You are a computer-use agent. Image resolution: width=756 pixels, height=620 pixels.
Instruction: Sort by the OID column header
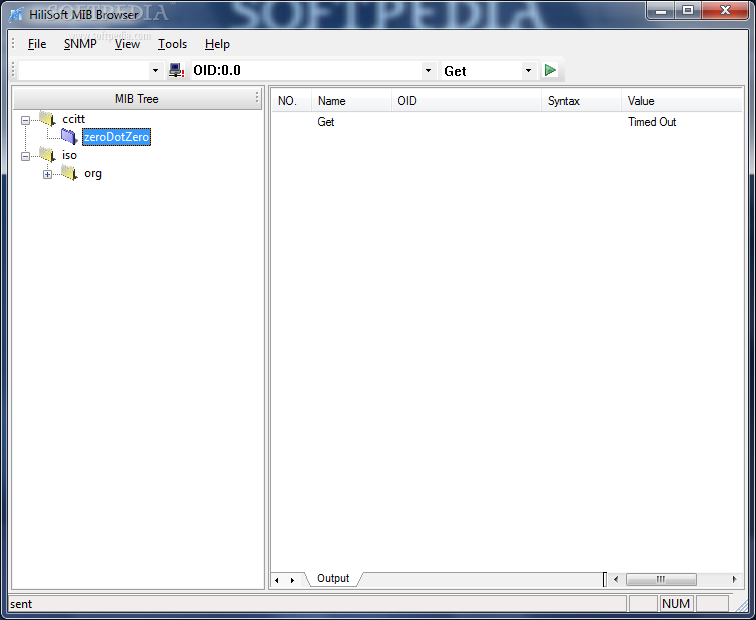pos(466,101)
